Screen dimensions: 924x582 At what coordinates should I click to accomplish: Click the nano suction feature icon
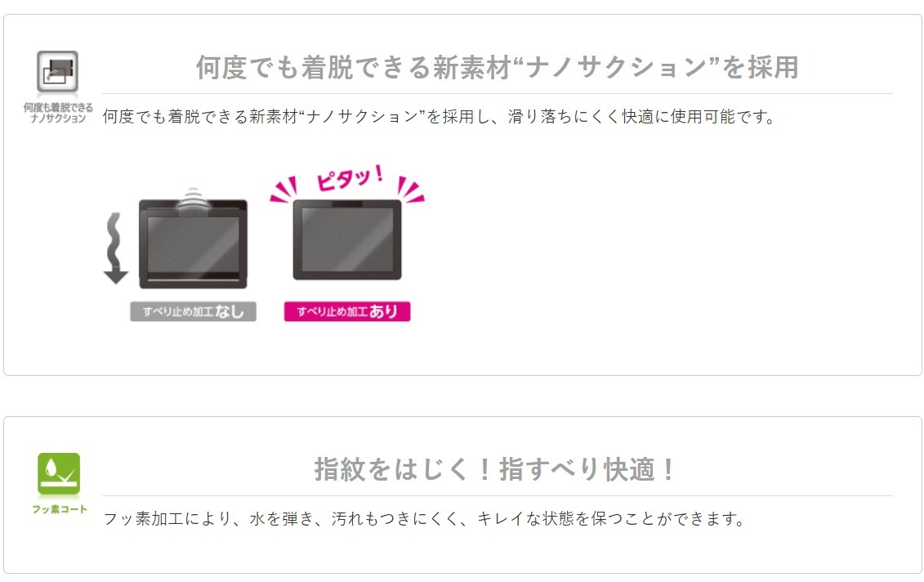[57, 71]
